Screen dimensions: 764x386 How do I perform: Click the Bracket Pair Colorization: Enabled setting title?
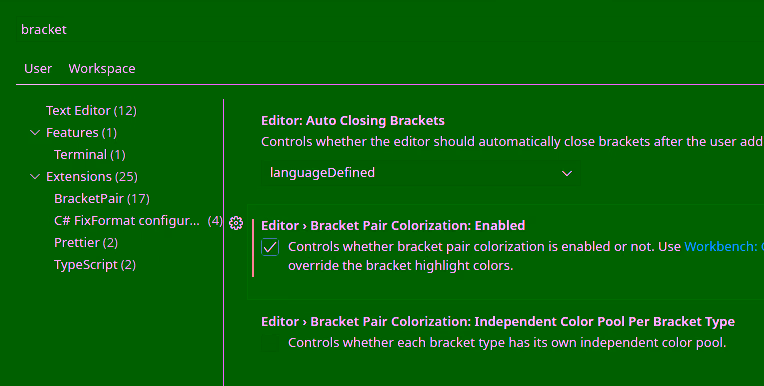click(x=393, y=225)
